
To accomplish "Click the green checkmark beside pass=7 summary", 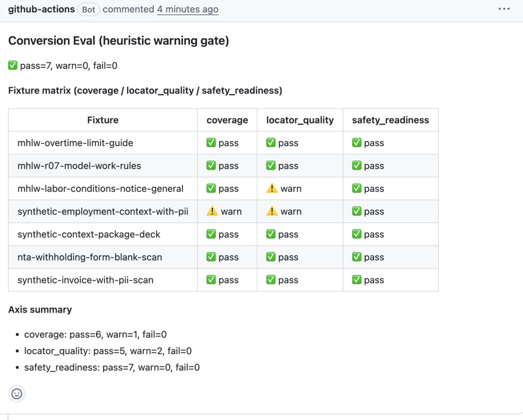I will click(x=13, y=65).
